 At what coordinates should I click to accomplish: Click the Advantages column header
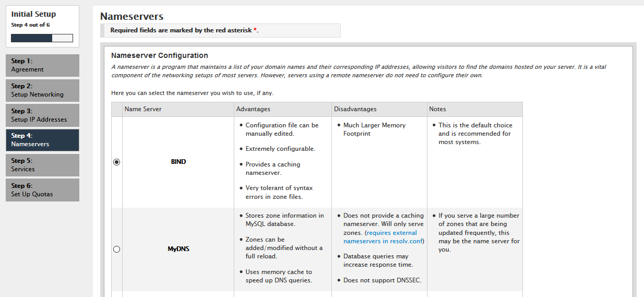coord(253,109)
